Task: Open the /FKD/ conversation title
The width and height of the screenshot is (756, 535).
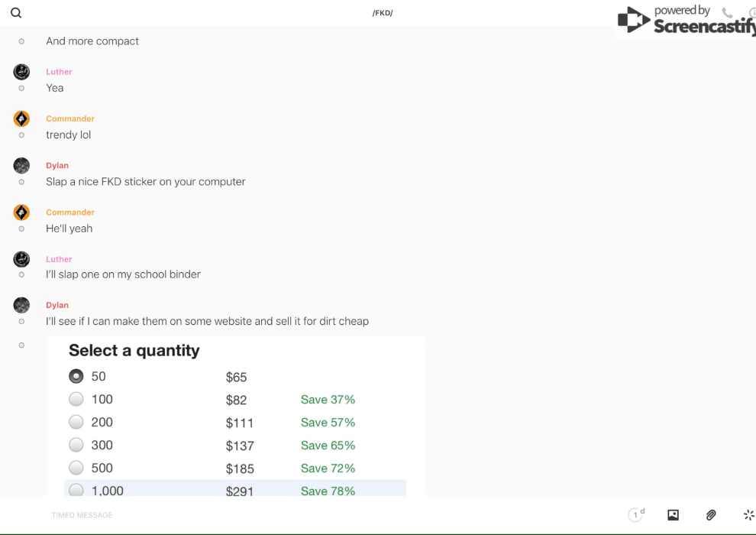Action: tap(383, 13)
